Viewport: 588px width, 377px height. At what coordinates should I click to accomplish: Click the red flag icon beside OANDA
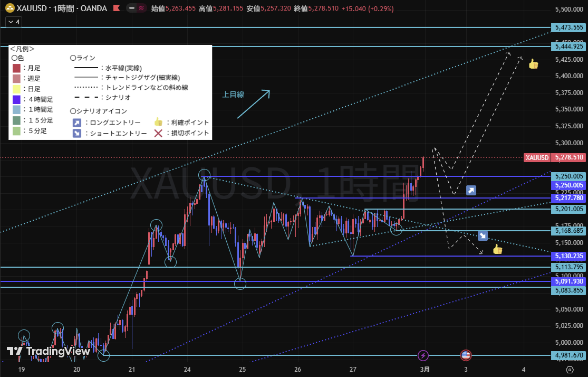(117, 8)
